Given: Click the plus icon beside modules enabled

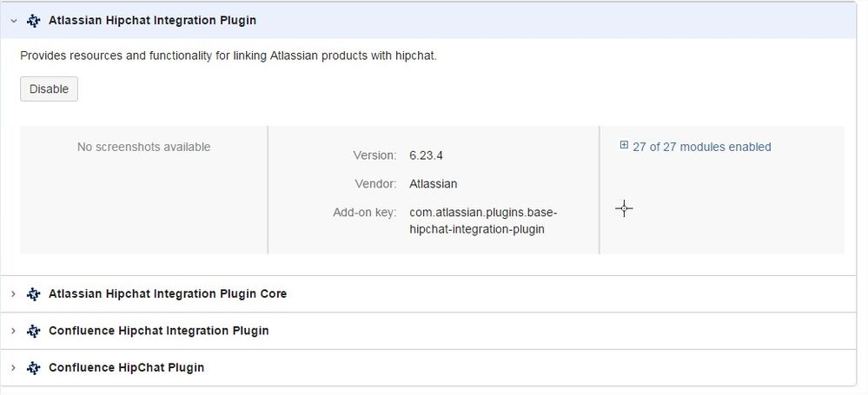Looking at the screenshot, I should (624, 146).
